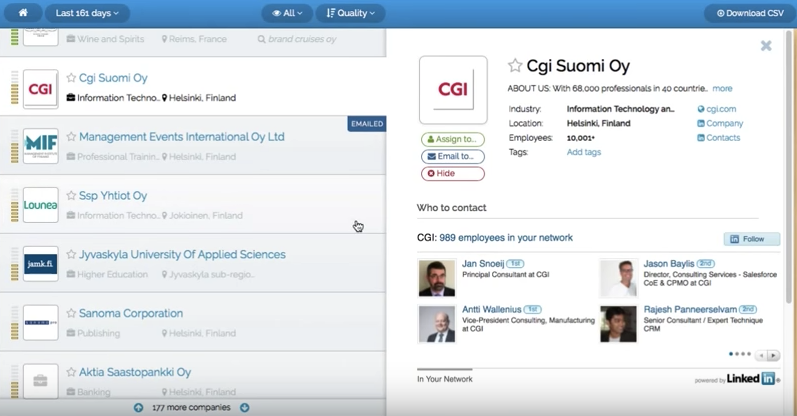The image size is (797, 416).
Task: Click Wine and Spirits industry text
Action: point(111,39)
